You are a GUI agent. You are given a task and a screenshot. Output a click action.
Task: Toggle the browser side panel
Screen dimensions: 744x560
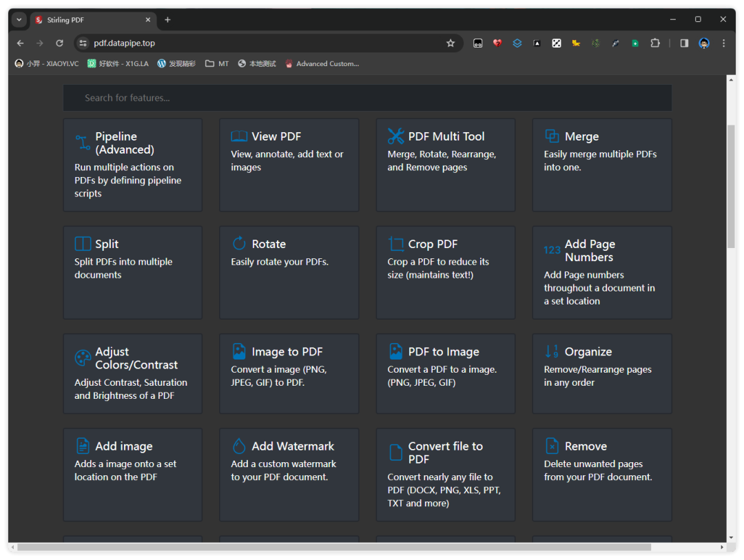pos(684,43)
